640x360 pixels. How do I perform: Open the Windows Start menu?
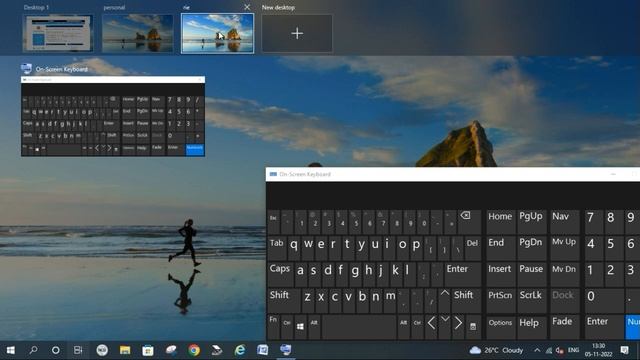pyautogui.click(x=11, y=350)
